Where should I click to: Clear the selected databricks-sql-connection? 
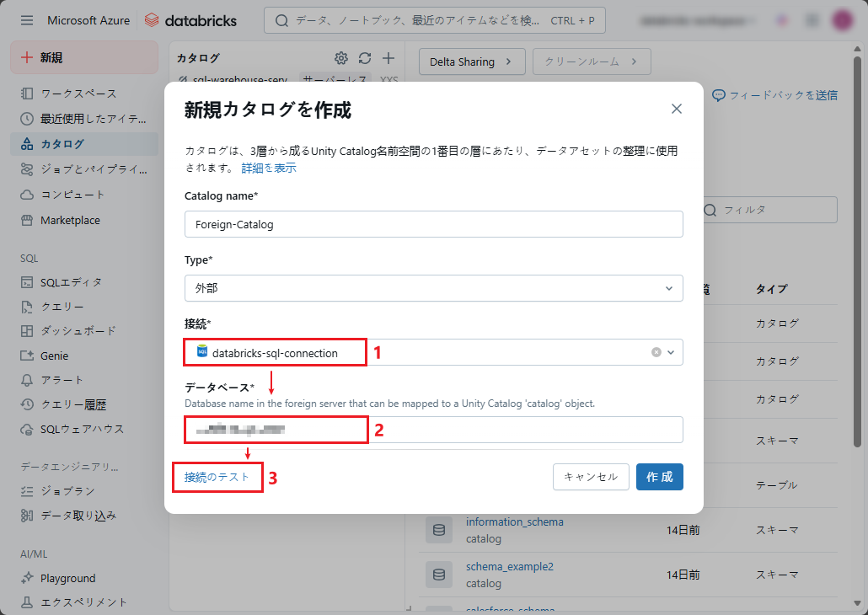click(656, 352)
